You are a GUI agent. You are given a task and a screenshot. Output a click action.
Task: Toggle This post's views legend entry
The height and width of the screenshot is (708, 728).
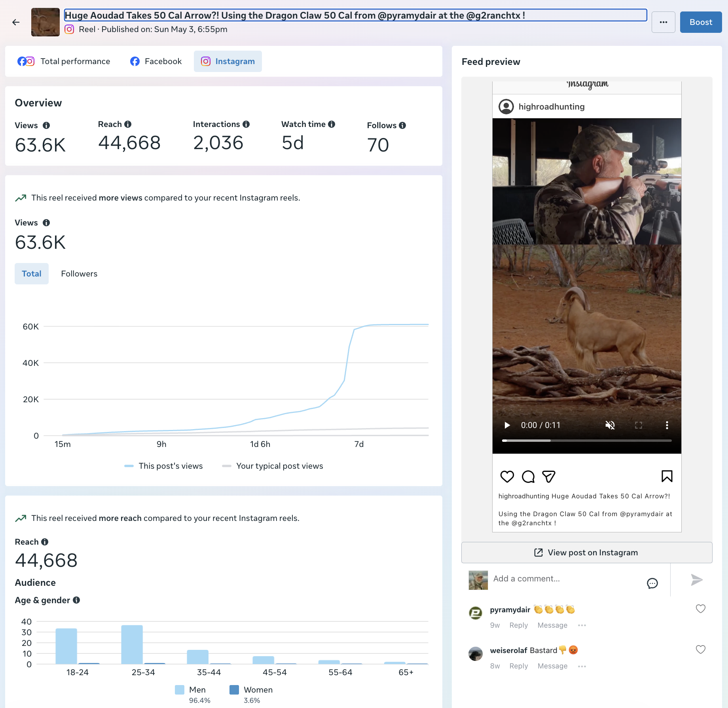163,466
